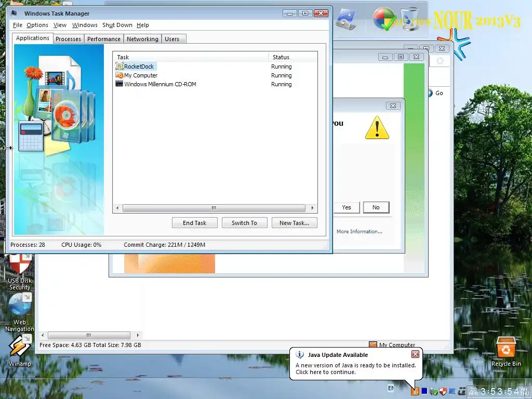
Task: Click the Java Update Available balloon message
Action: click(x=355, y=368)
